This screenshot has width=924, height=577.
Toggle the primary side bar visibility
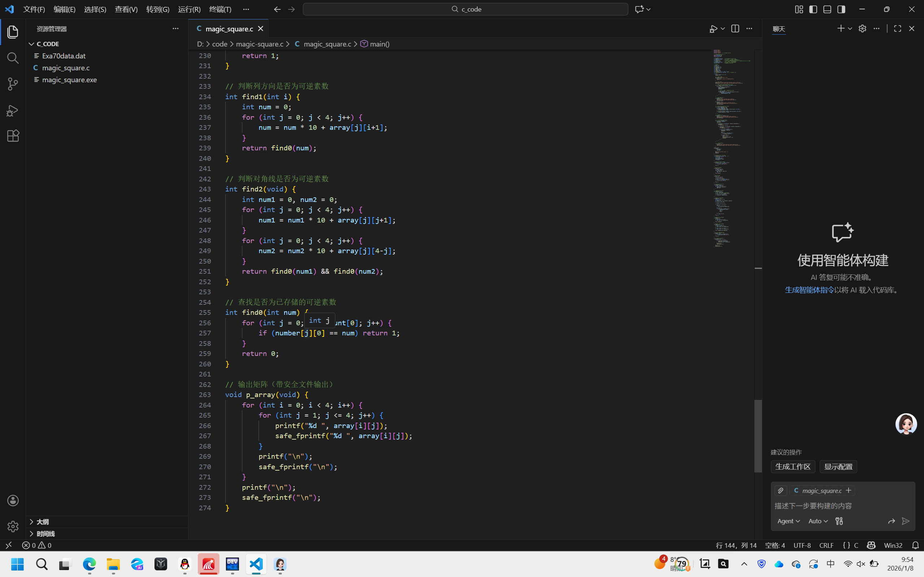click(x=813, y=9)
